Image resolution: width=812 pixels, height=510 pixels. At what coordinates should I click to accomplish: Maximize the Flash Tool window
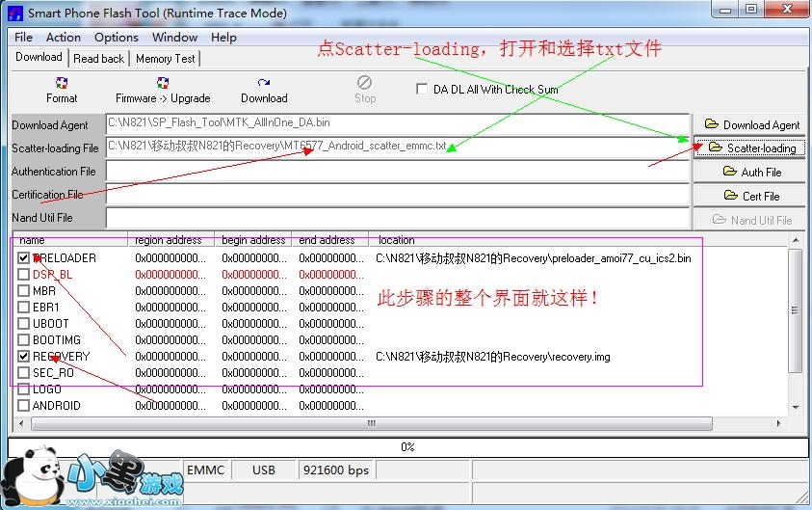[751, 10]
